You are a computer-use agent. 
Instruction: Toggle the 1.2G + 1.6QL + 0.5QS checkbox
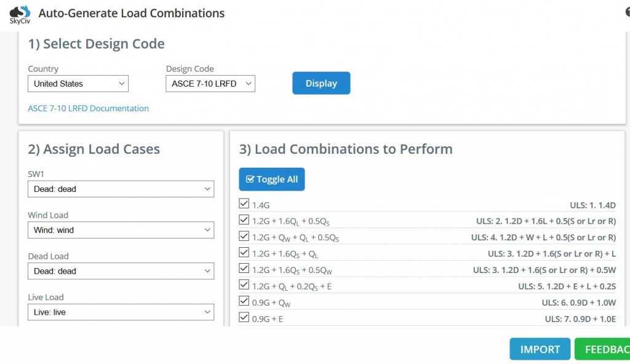(x=244, y=220)
